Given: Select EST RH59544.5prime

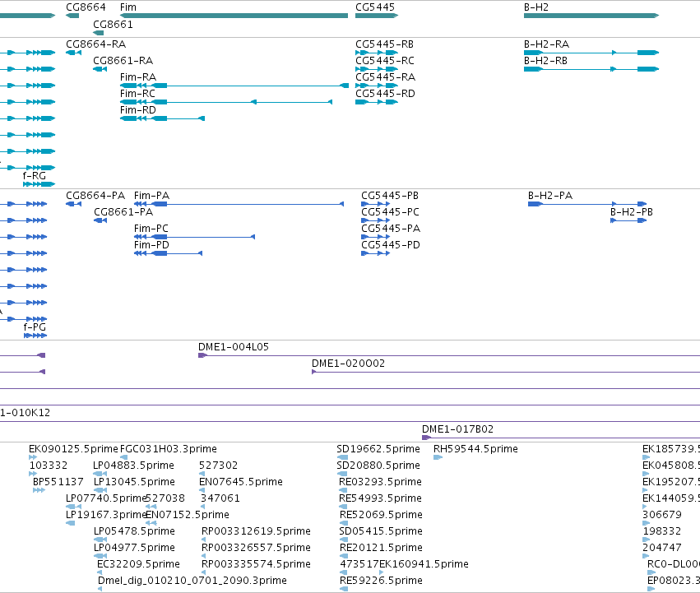Looking at the screenshot, I should 475,449.
